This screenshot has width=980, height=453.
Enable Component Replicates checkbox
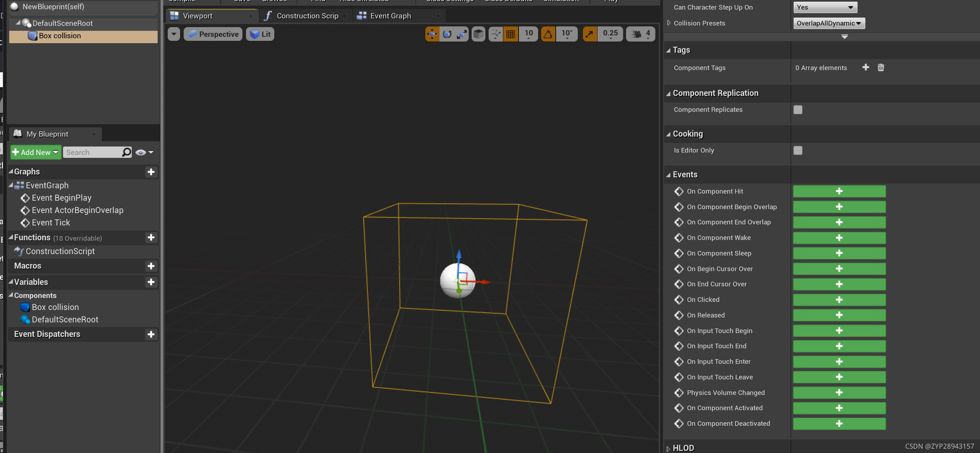[x=798, y=110]
